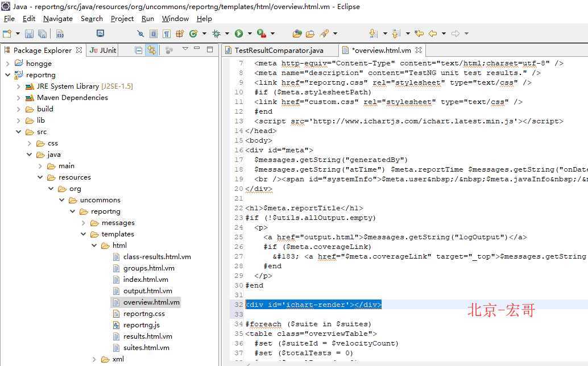Screen dimensions: 588x366
Task: Expand the Maven Dependencies node
Action: (18, 98)
